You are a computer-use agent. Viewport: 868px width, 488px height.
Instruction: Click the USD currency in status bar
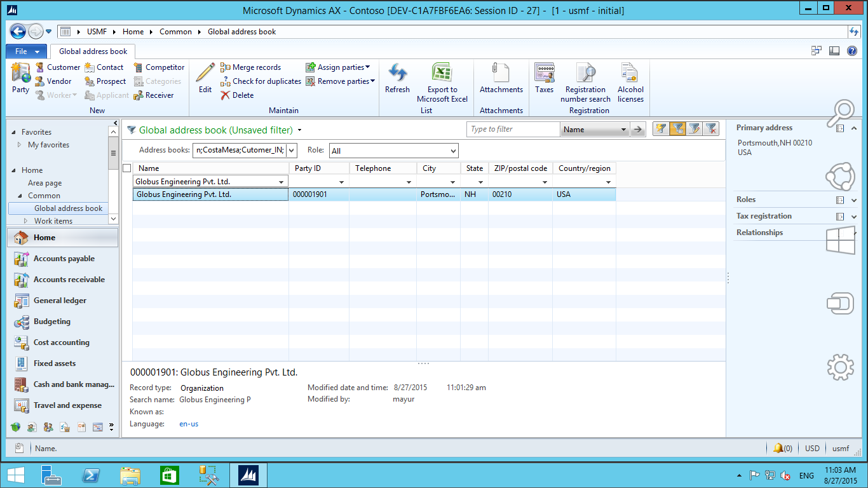click(812, 449)
